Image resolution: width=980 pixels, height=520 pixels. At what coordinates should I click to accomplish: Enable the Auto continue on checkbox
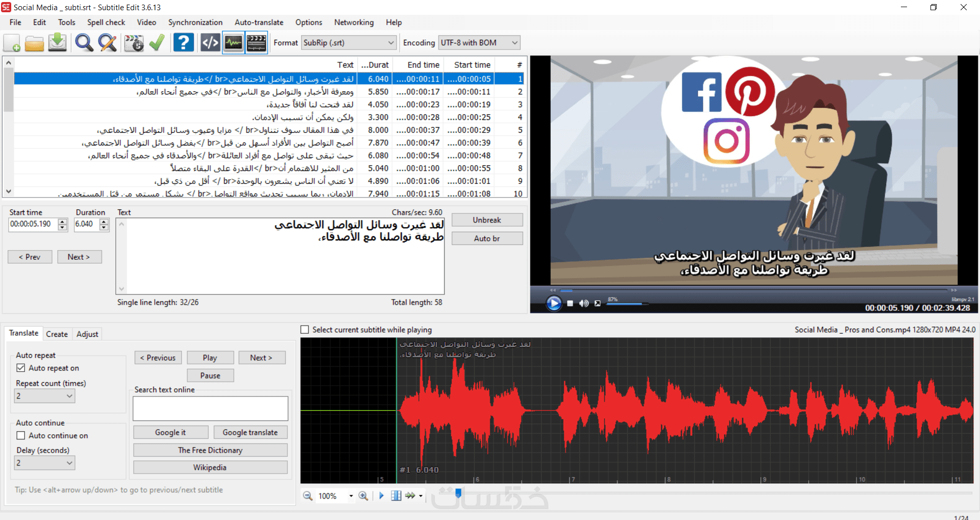pyautogui.click(x=21, y=435)
